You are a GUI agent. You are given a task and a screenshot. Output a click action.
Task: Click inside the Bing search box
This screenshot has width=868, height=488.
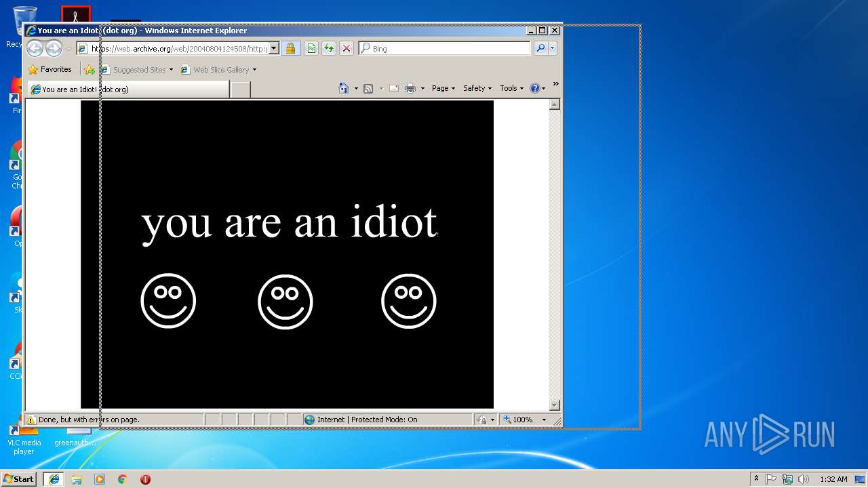point(444,48)
